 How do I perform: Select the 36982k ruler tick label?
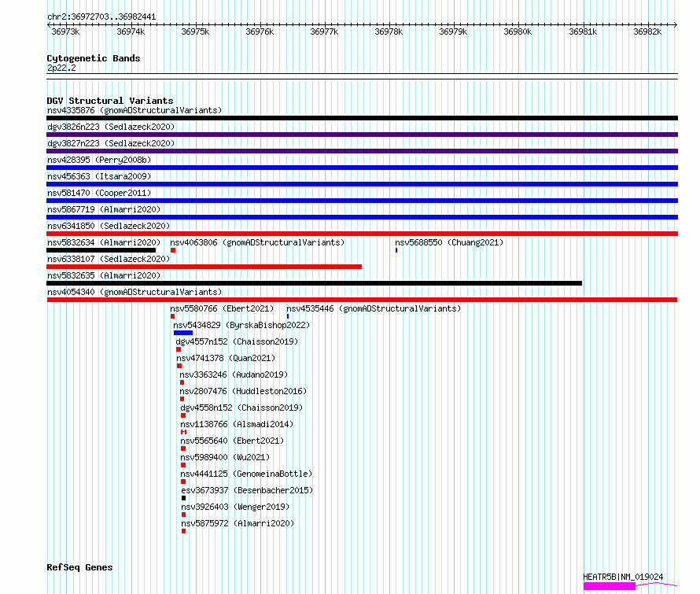(648, 31)
